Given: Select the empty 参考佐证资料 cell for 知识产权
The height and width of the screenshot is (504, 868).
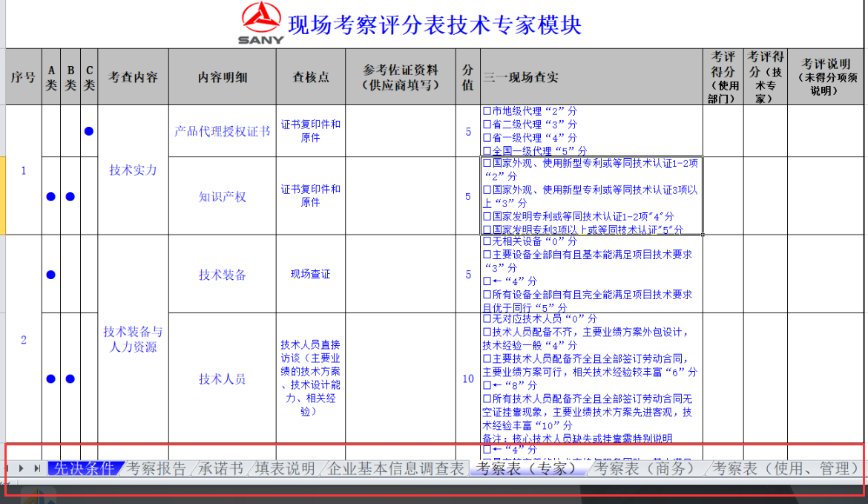Looking at the screenshot, I should click(x=401, y=196).
